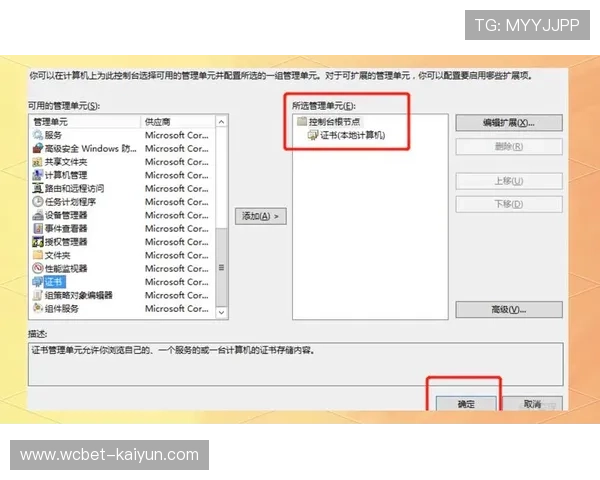Screen dimensions: 600x480
Task: Select the 性能监视器 row text
Action: click(66, 268)
